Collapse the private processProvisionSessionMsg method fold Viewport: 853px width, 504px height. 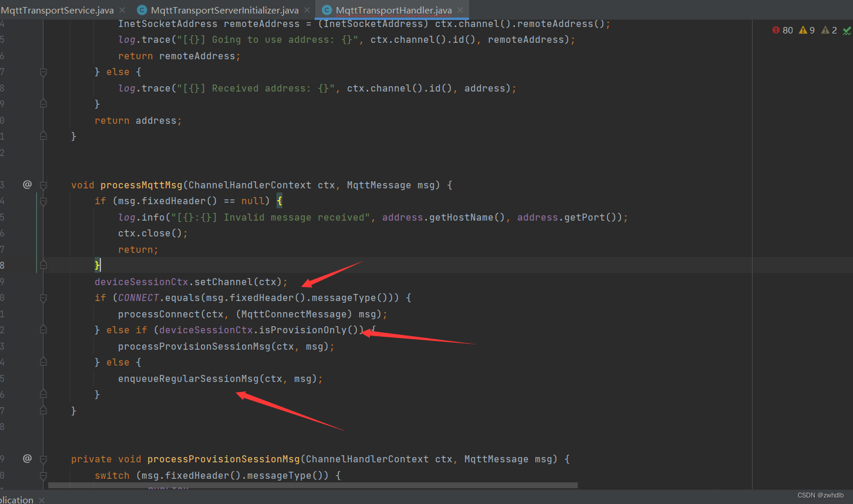[43, 459]
